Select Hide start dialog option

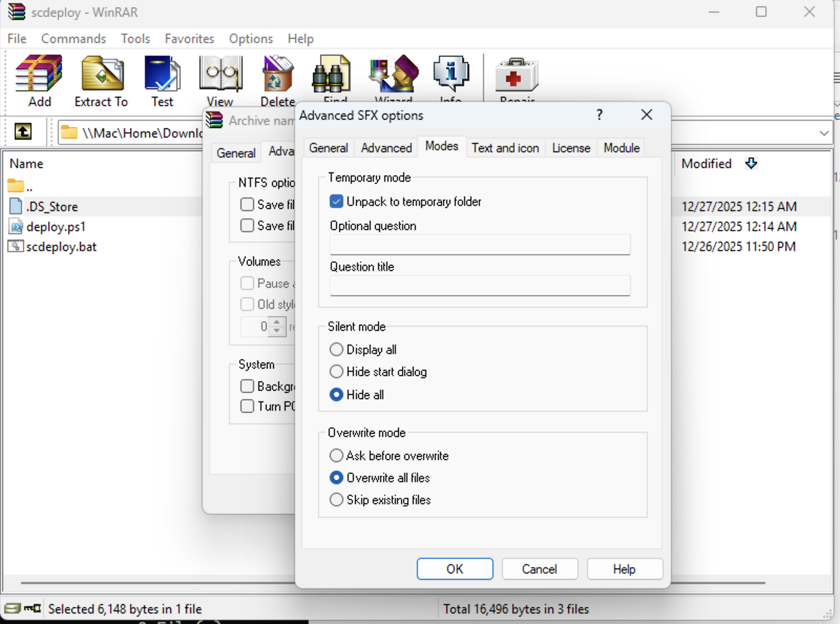[x=337, y=372]
